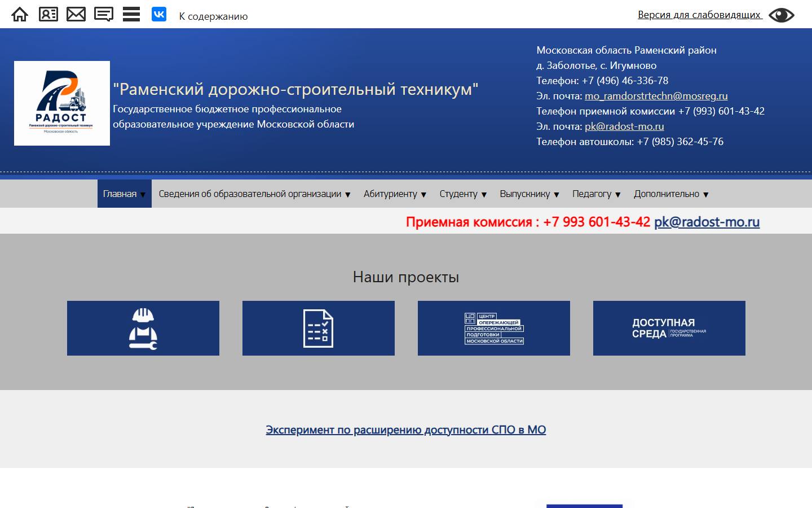812x508 pixels.
Task: Open the Дополнительно menu
Action: (667, 194)
